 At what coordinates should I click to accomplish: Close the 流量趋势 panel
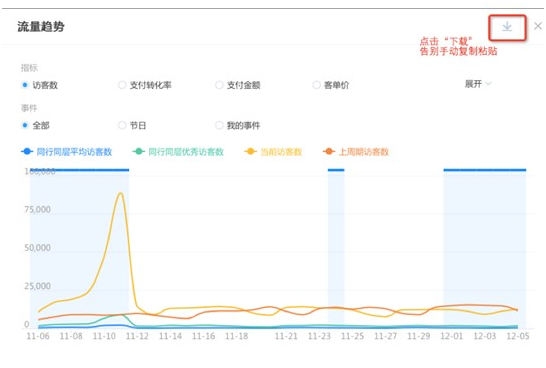(x=538, y=26)
